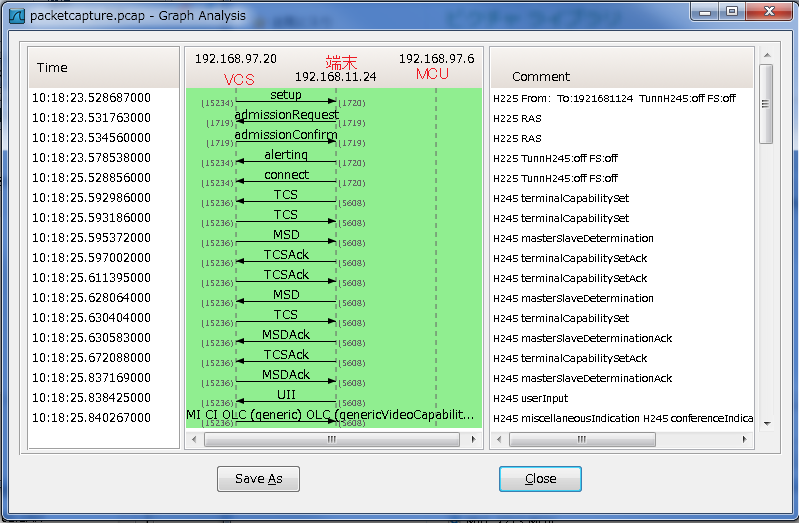Select time 10:18:25.628064000
This screenshot has width=799, height=523.
[91, 298]
